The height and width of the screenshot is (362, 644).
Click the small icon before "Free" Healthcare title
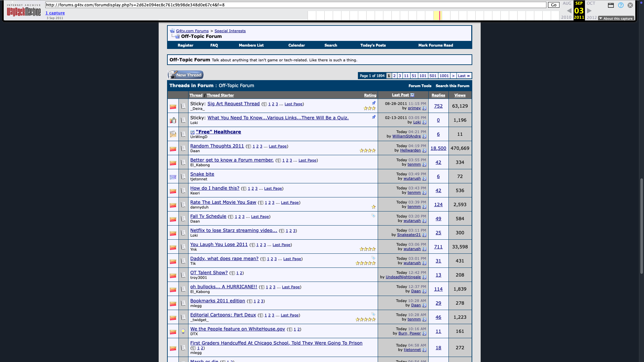pos(193,132)
